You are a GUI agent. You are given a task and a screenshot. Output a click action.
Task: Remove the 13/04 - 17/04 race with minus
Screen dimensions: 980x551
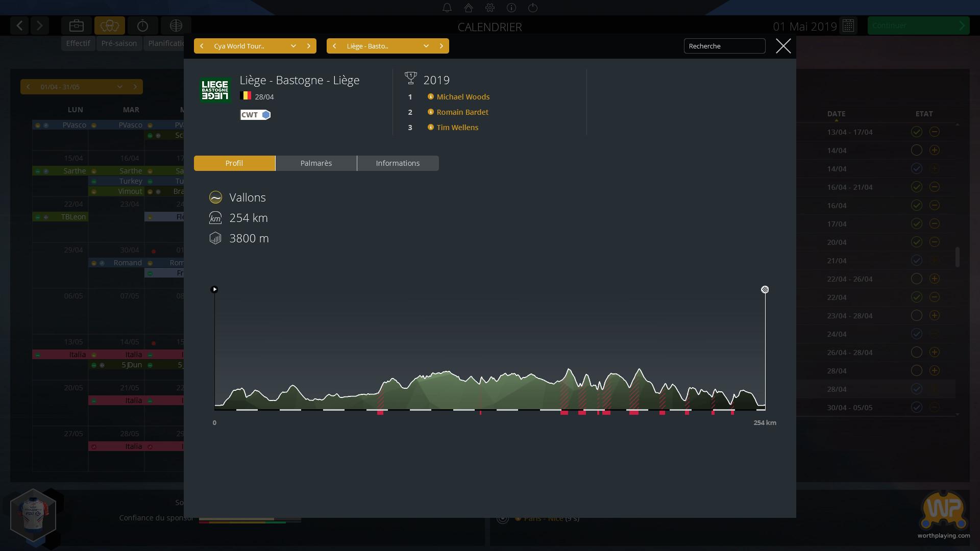pyautogui.click(x=934, y=132)
